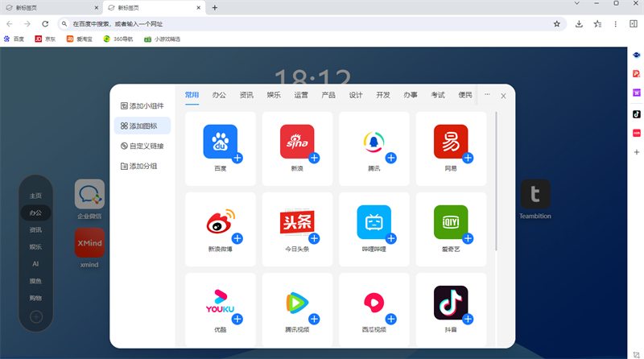Switch to the 办事 category tab
644x359 pixels.
point(411,95)
